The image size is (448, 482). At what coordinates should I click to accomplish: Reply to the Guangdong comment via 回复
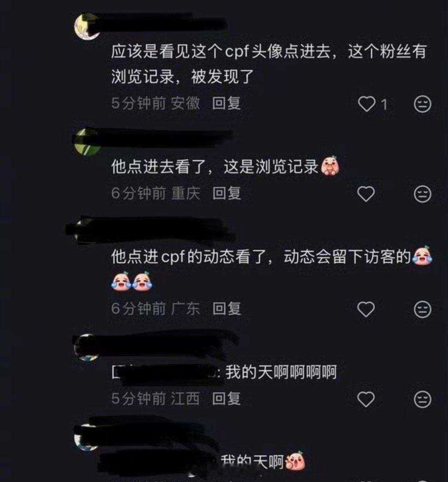point(226,308)
